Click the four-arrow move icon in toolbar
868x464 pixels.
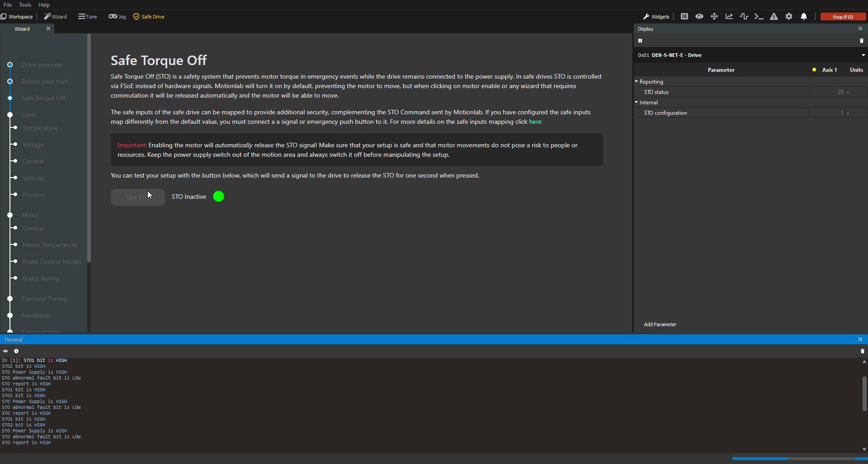pyautogui.click(x=714, y=17)
